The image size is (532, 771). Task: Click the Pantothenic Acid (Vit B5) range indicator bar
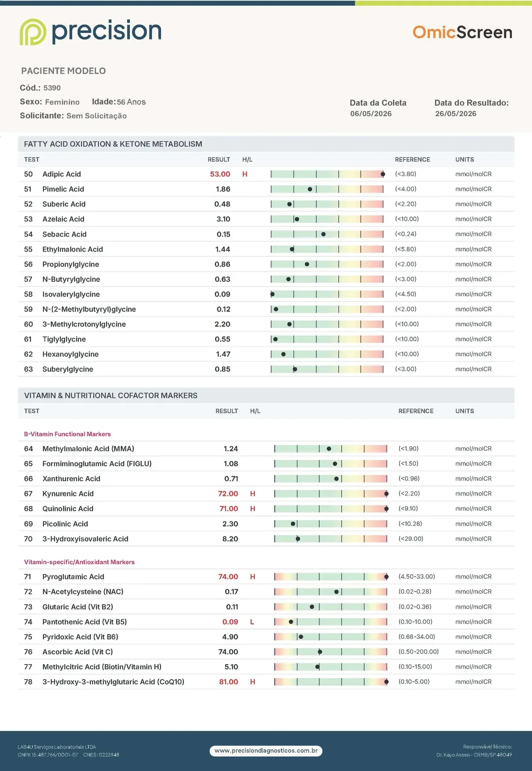331,622
